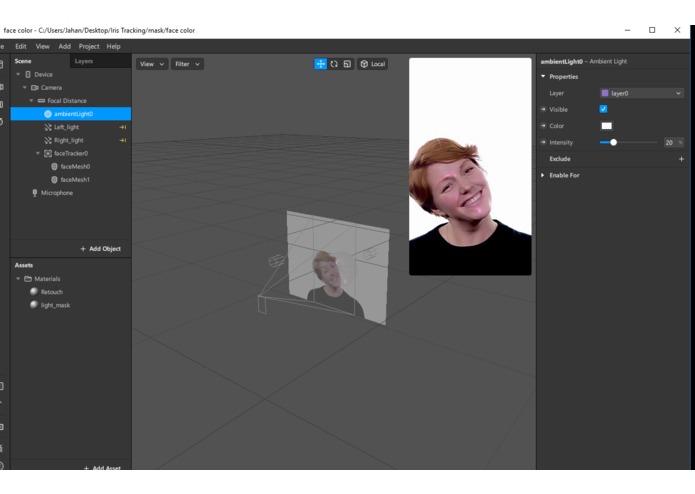Screen dimensions: 695x494
Task: Open the Help menu
Action: tap(113, 46)
